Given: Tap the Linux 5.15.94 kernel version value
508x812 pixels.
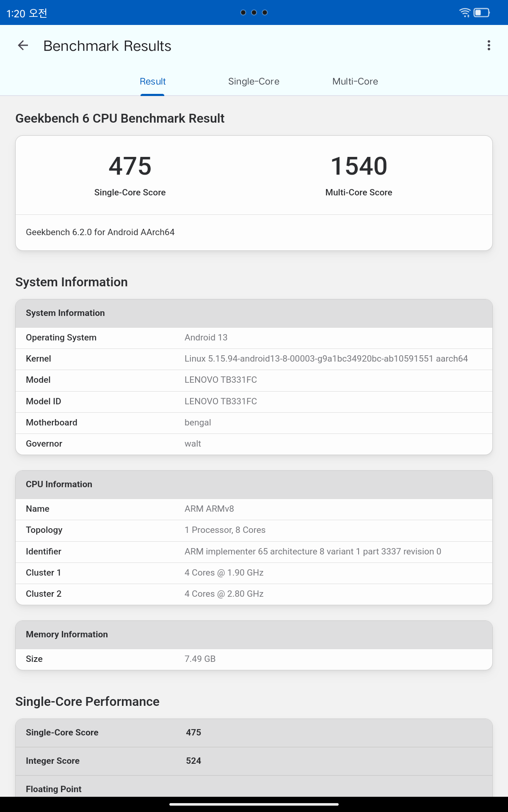Looking at the screenshot, I should pos(326,359).
